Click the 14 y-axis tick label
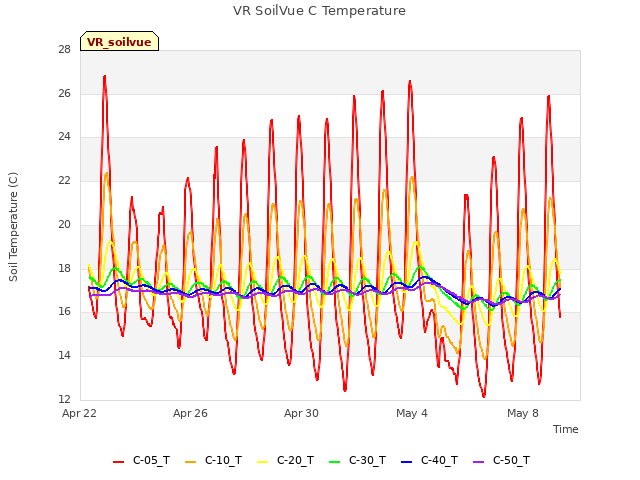This screenshot has width=640, height=480. 64,356
